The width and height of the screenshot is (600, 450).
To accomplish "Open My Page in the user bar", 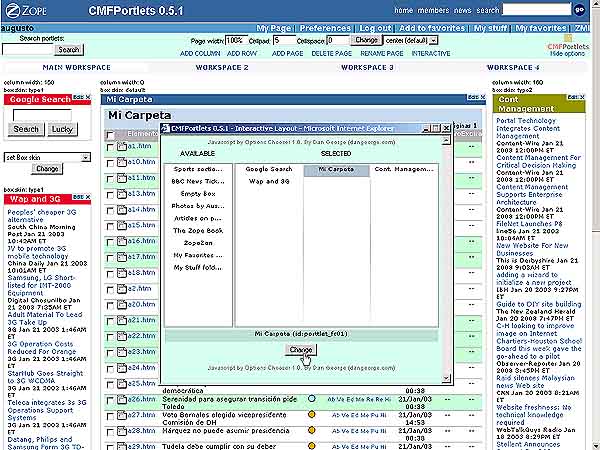I will (x=274, y=28).
